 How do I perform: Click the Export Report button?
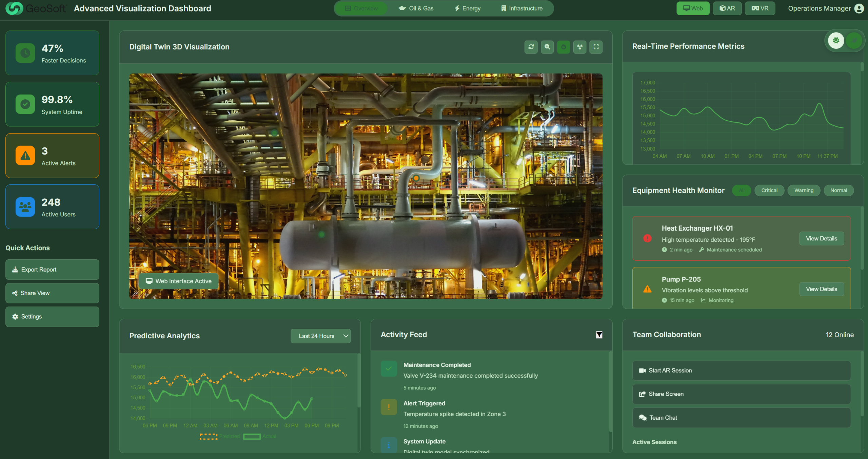(52, 270)
